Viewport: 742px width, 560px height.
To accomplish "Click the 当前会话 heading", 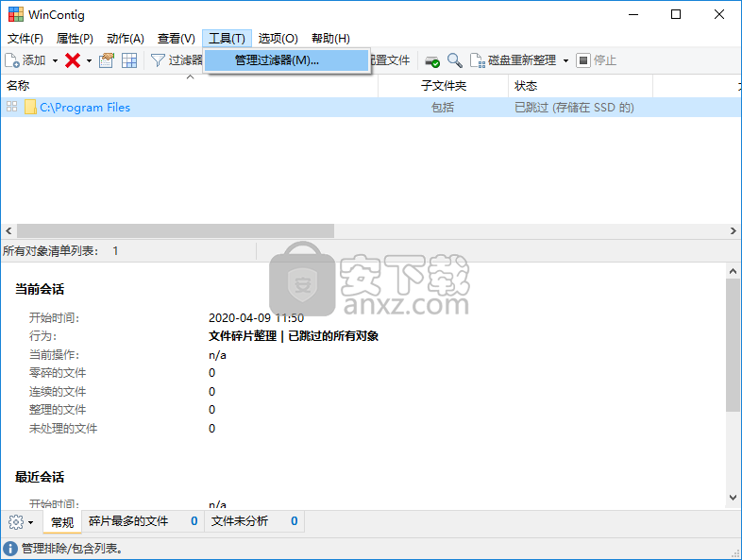I will (x=40, y=289).
